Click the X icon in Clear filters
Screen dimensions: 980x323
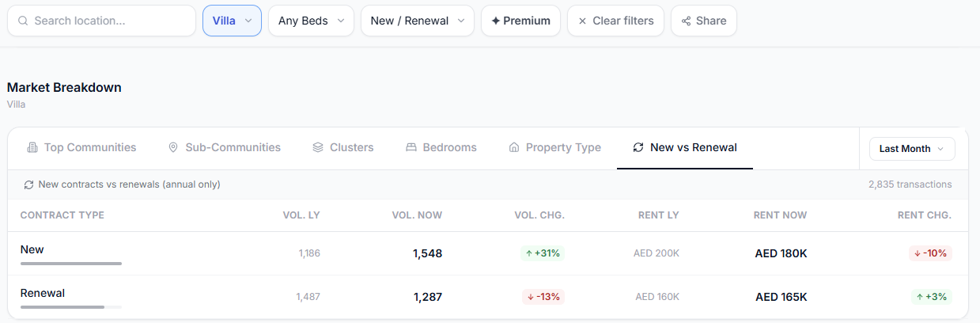click(x=583, y=21)
